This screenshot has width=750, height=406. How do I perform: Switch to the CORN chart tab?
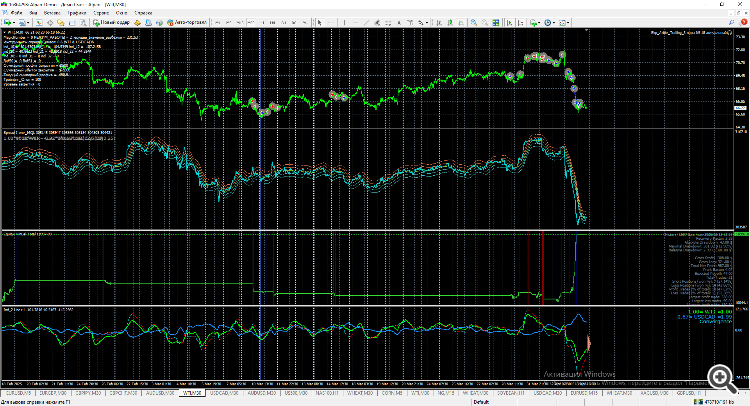[x=391, y=393]
